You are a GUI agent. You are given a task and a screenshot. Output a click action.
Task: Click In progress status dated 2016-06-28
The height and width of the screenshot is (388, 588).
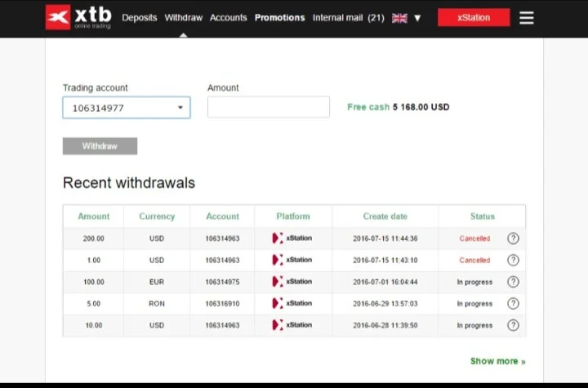click(x=474, y=325)
